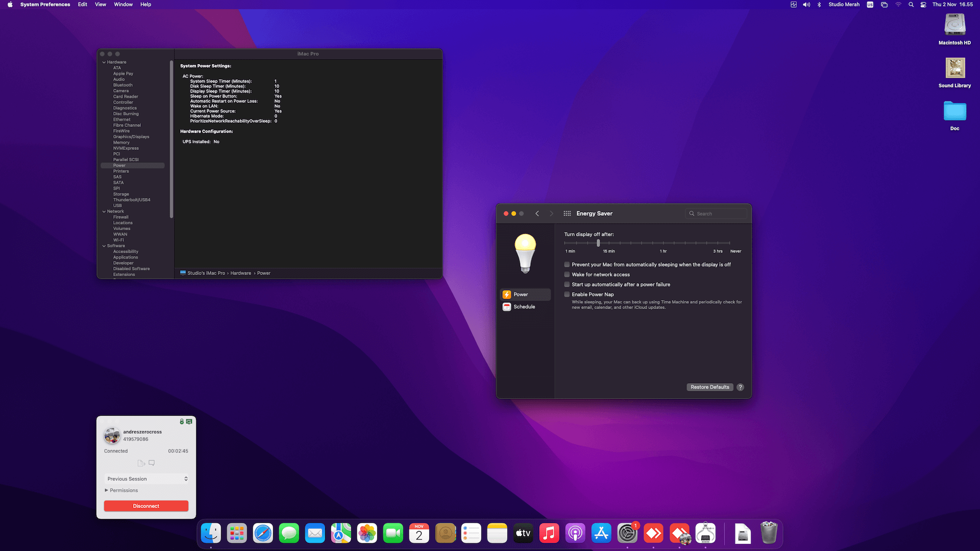Image resolution: width=980 pixels, height=551 pixels.
Task: Collapse the Hardware section in System Information
Action: coord(104,62)
